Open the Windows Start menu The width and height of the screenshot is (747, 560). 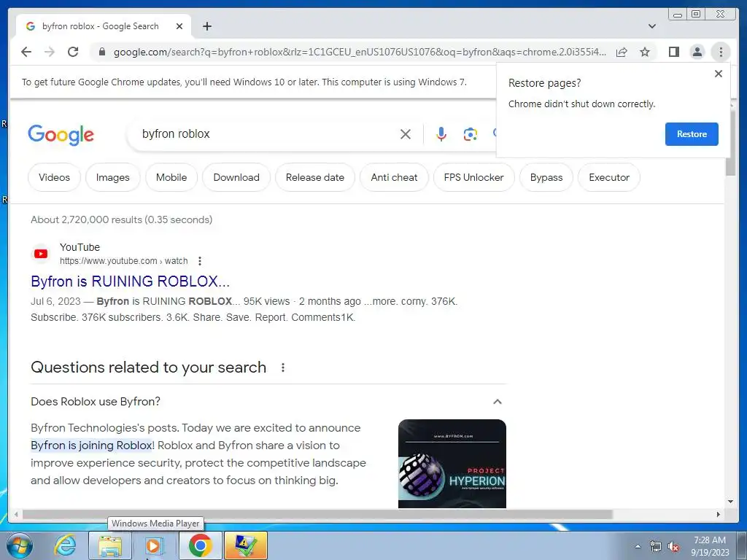click(x=20, y=545)
